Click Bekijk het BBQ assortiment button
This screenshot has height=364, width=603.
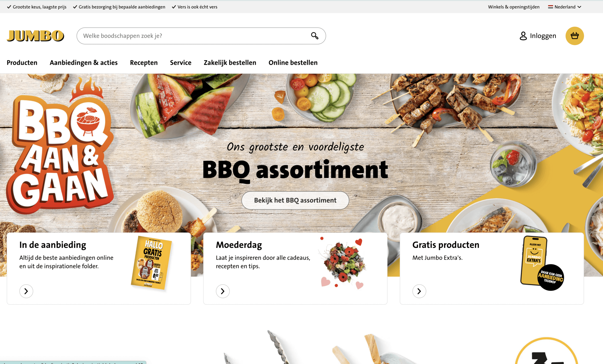pyautogui.click(x=295, y=200)
